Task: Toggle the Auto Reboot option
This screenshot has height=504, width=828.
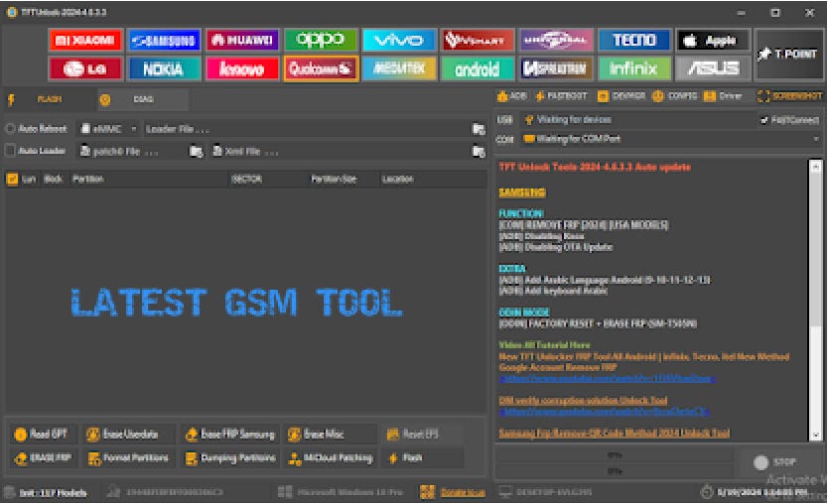Action: pyautogui.click(x=10, y=129)
